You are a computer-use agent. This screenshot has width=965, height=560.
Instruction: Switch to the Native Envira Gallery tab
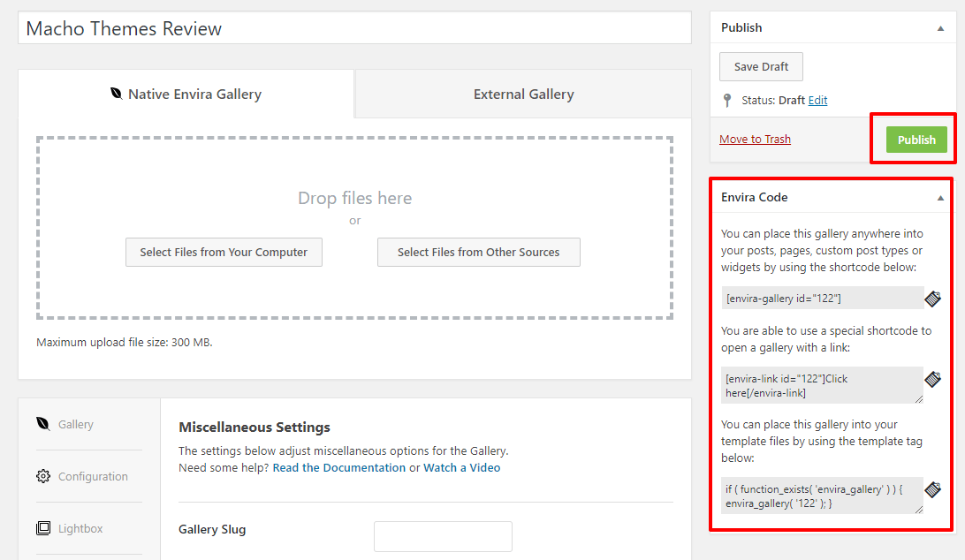point(186,94)
